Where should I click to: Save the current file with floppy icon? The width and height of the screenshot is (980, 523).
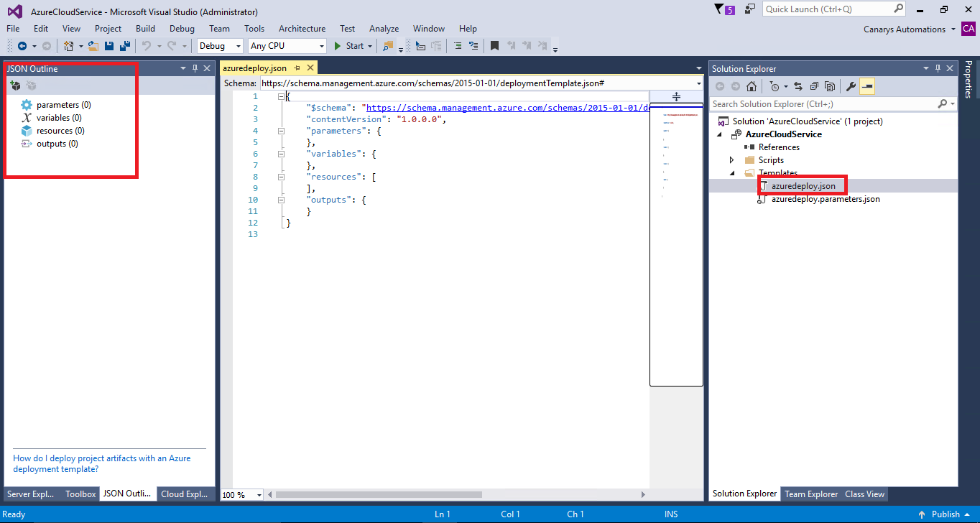(x=109, y=46)
